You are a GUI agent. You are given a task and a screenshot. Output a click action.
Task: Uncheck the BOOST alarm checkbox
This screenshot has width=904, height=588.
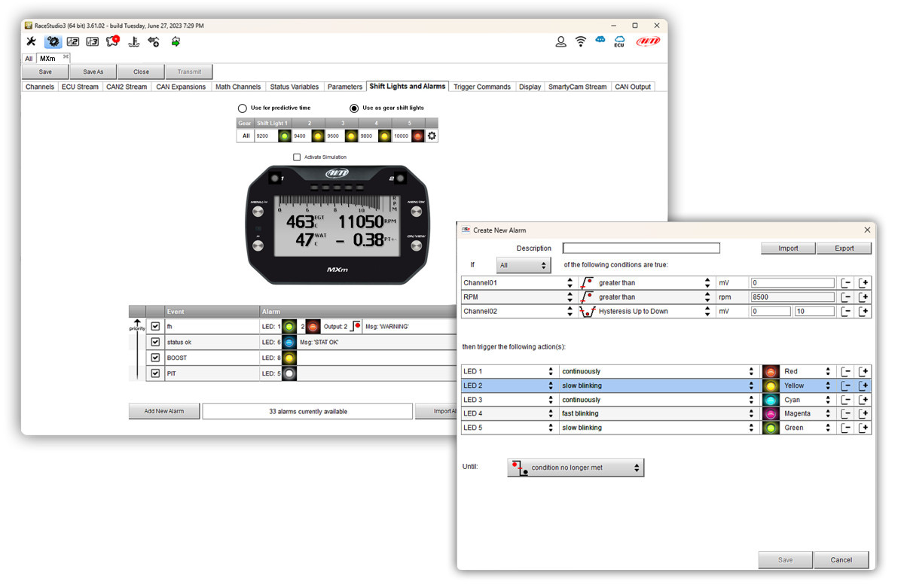point(155,358)
